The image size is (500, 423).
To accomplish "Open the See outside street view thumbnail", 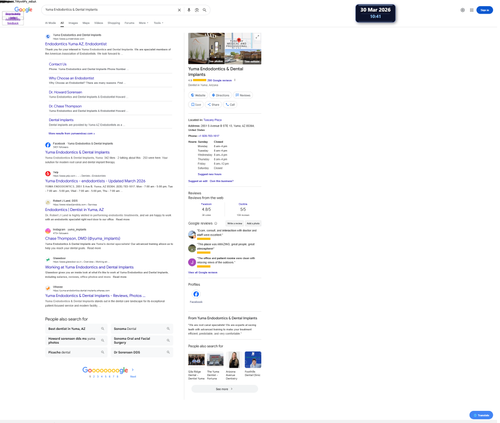I will click(x=243, y=56).
